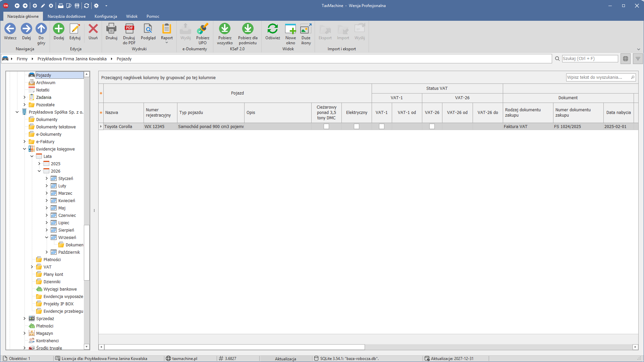The image size is (644, 362).
Task: Open the Konfiguracja ribbon tab
Action: (x=106, y=16)
